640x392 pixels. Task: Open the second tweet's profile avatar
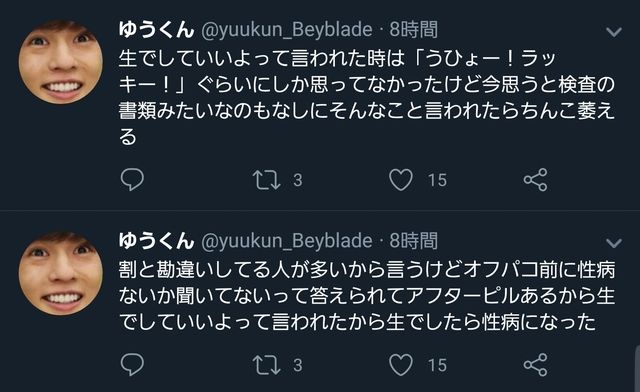[x=61, y=273]
